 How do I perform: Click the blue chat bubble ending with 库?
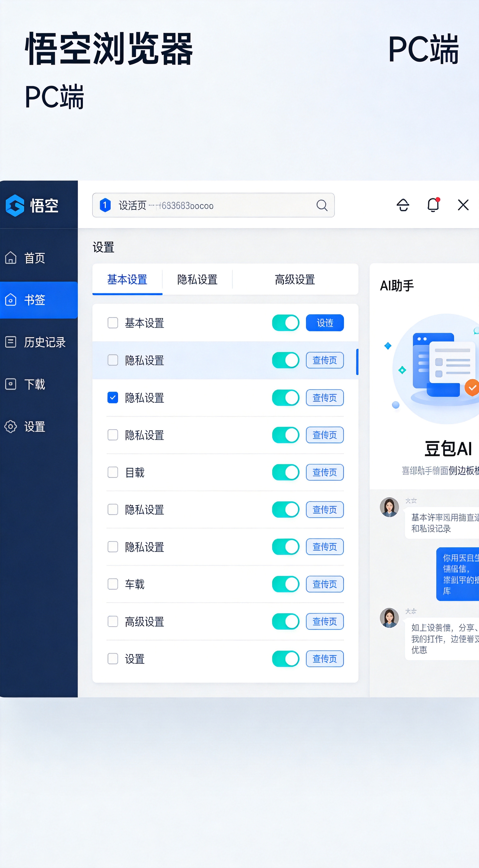click(x=458, y=574)
